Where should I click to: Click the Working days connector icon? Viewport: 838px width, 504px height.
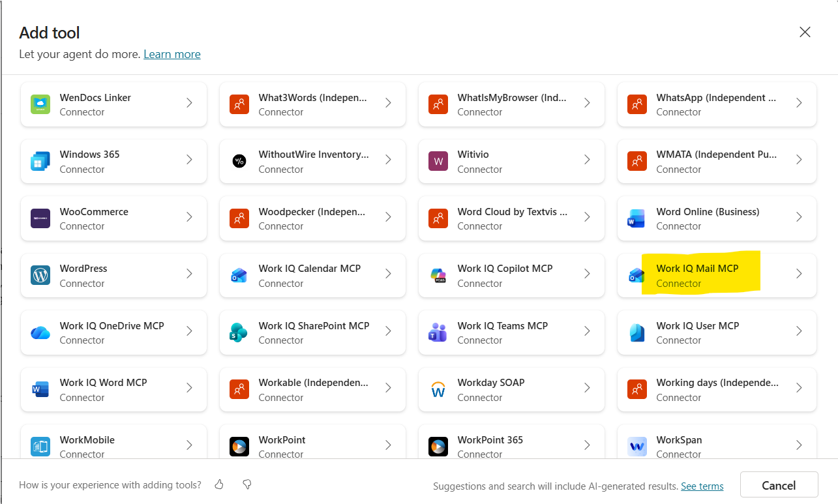[x=637, y=389]
